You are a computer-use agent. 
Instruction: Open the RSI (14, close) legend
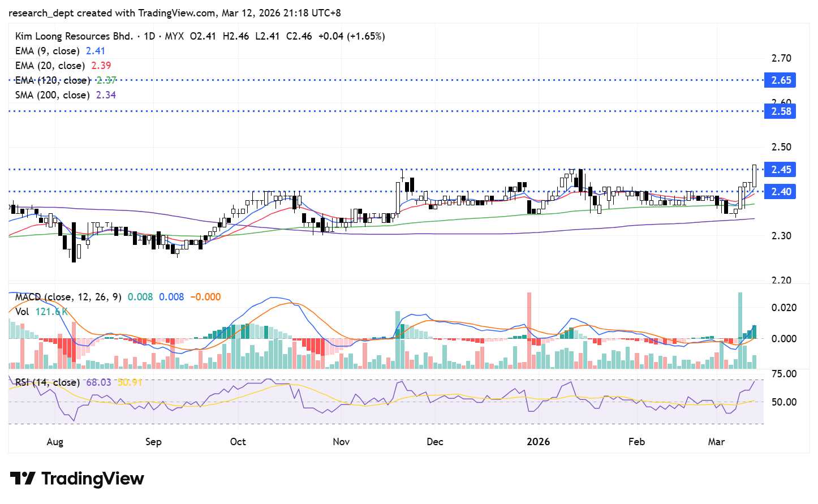(x=47, y=382)
